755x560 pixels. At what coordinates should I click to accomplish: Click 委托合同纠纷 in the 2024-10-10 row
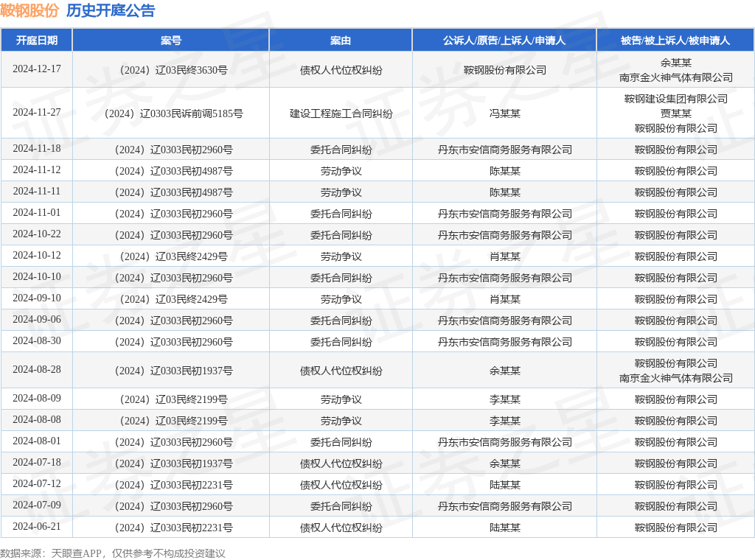pyautogui.click(x=341, y=278)
